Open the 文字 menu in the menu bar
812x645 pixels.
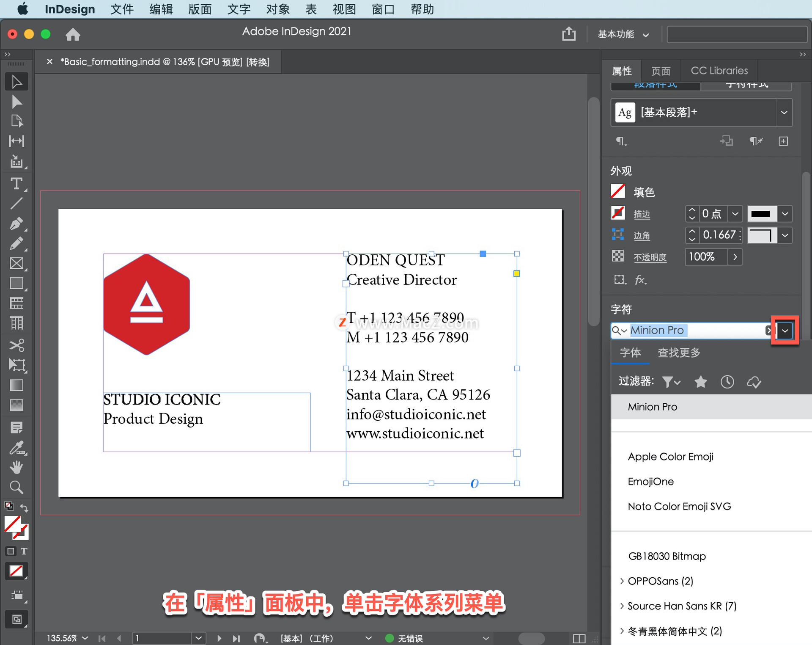point(239,9)
